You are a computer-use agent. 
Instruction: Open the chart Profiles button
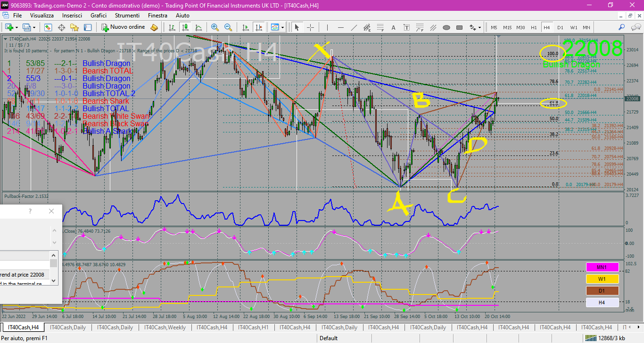26,27
